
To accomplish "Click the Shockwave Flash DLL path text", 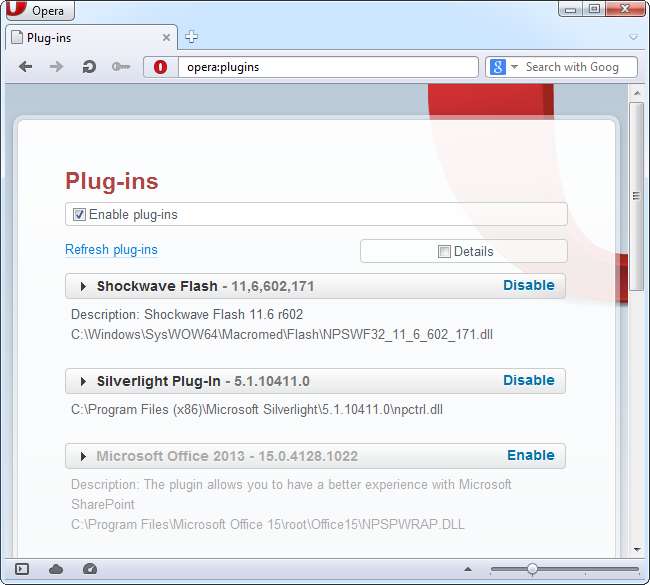I will [x=282, y=335].
